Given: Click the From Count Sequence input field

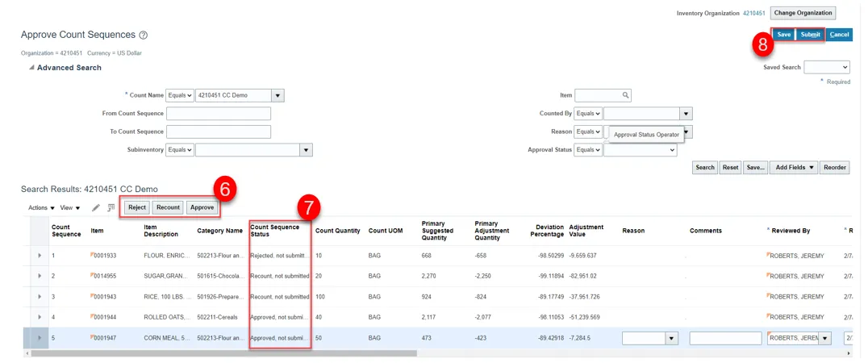Looking at the screenshot, I should [x=219, y=114].
